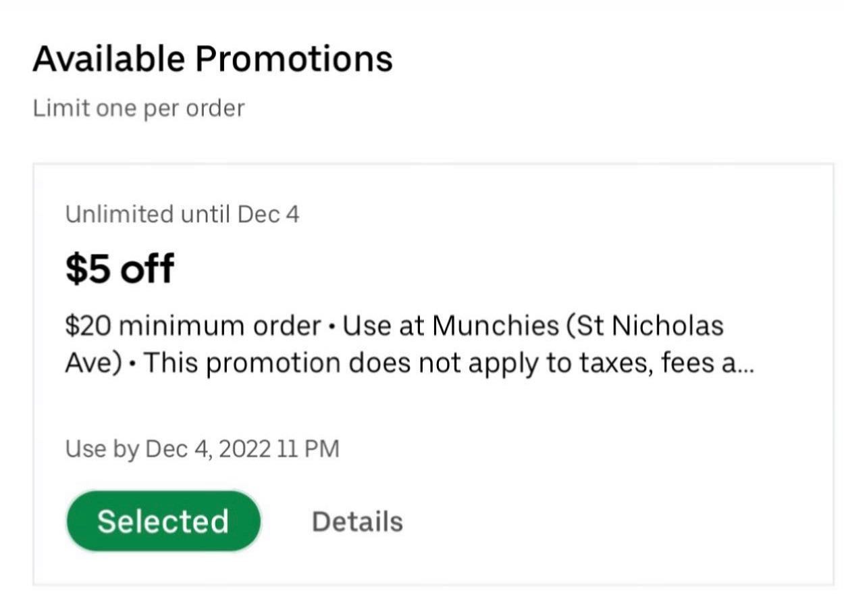Click the 11 PM expiration time
Viewport: 844px width, 616px height.
(309, 448)
